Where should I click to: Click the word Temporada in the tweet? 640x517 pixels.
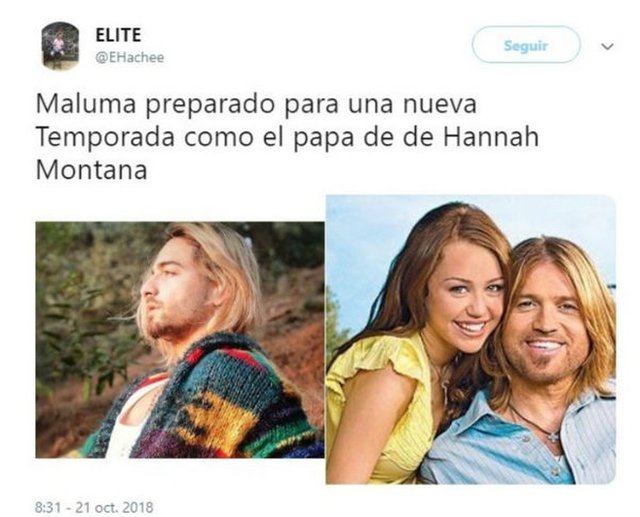tap(105, 137)
